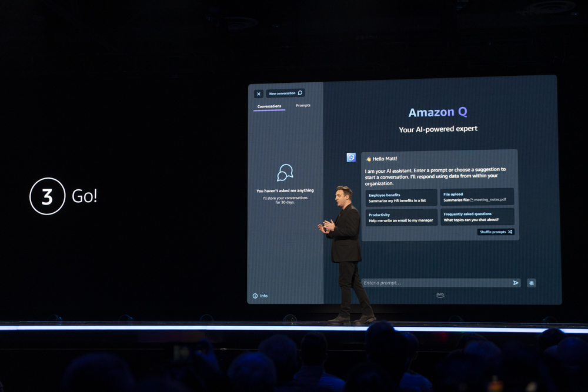Click the Amazon Q assistant avatar icon
588x392 pixels.
[351, 158]
